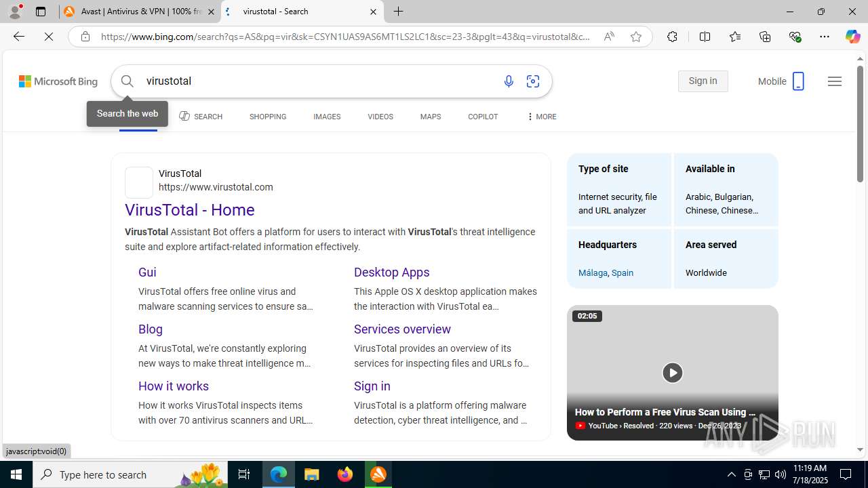Open the How it works sublink
The image size is (868, 488).
[174, 386]
